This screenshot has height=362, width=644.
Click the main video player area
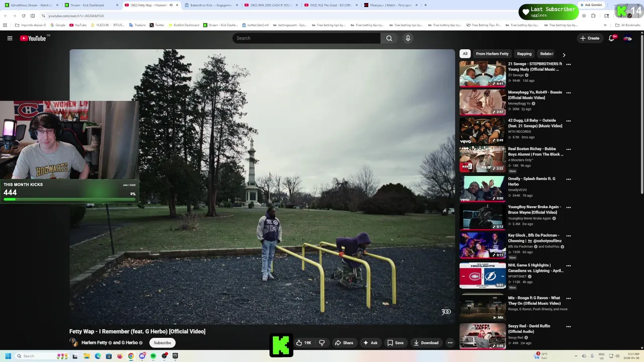tap(262, 187)
